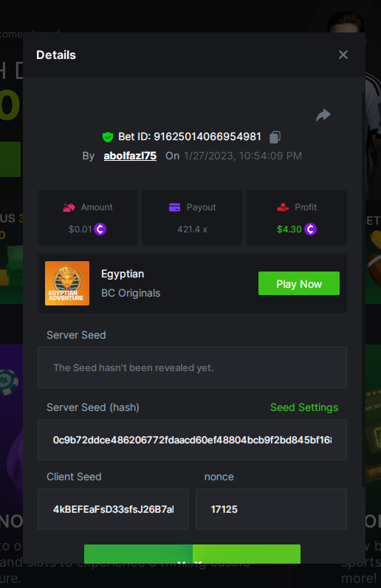
Task: Click the unrevealed Server Seed field
Action: 192,367
